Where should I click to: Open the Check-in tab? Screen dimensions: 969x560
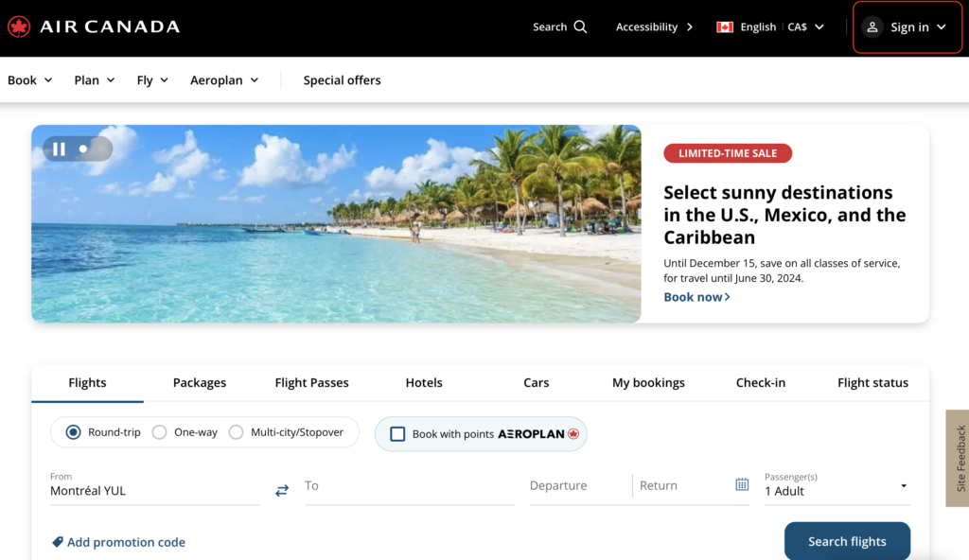(x=761, y=382)
